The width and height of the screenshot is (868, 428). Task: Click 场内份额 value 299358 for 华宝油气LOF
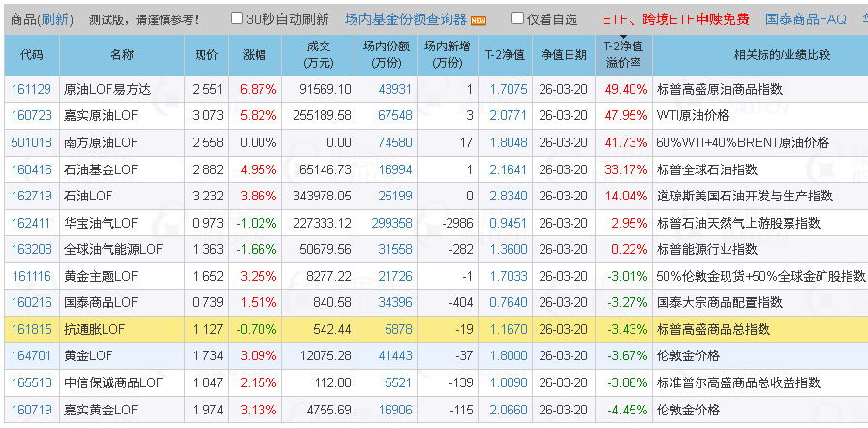point(391,223)
